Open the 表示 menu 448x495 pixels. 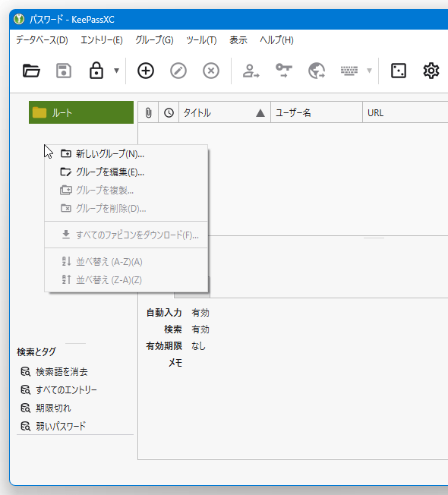pos(238,40)
